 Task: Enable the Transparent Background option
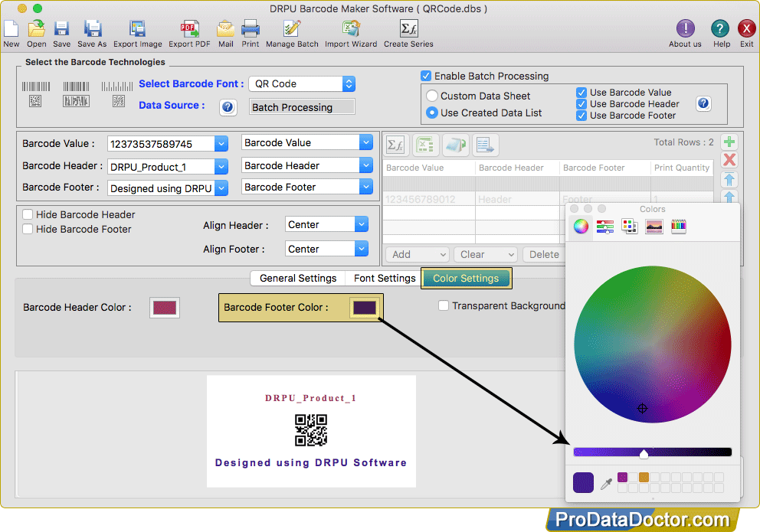[443, 305]
